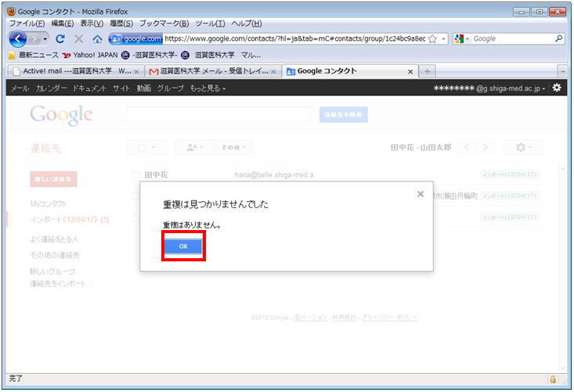Open search engine selector dropdown

[461, 38]
